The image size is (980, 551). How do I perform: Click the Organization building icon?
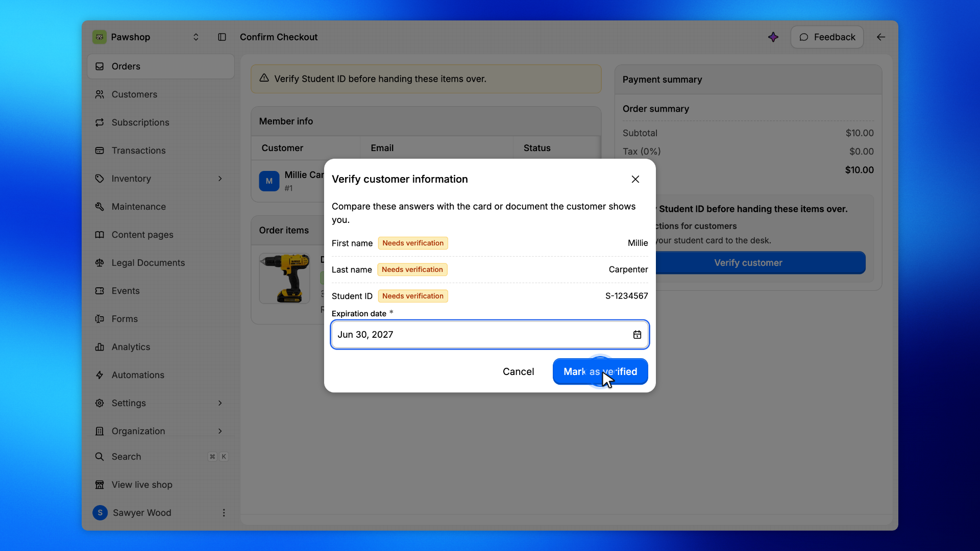[100, 431]
